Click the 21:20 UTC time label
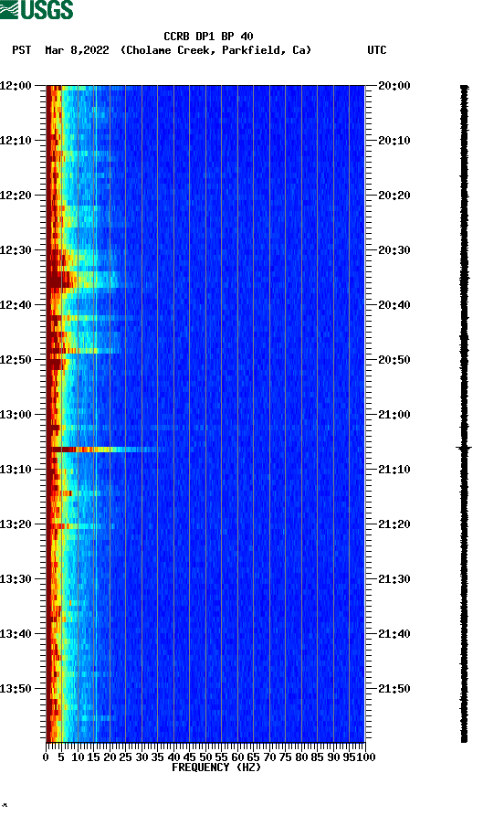This screenshot has height=815, width=504. click(x=394, y=524)
